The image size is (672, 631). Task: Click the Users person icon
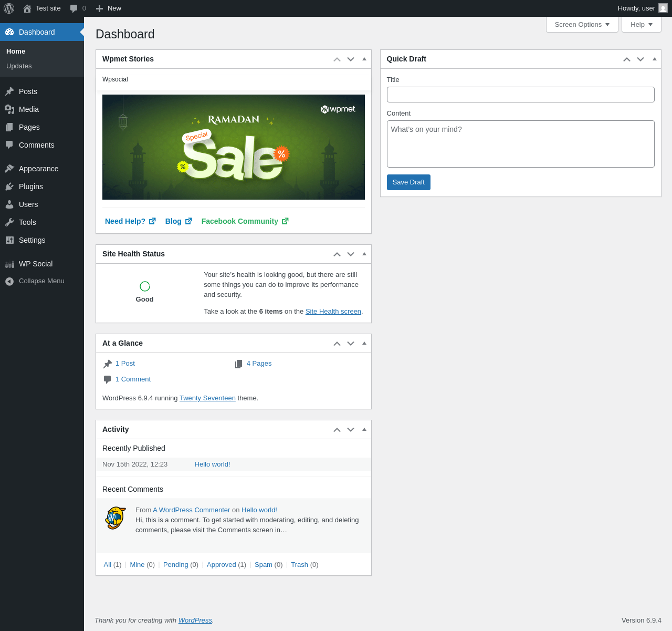[9, 204]
